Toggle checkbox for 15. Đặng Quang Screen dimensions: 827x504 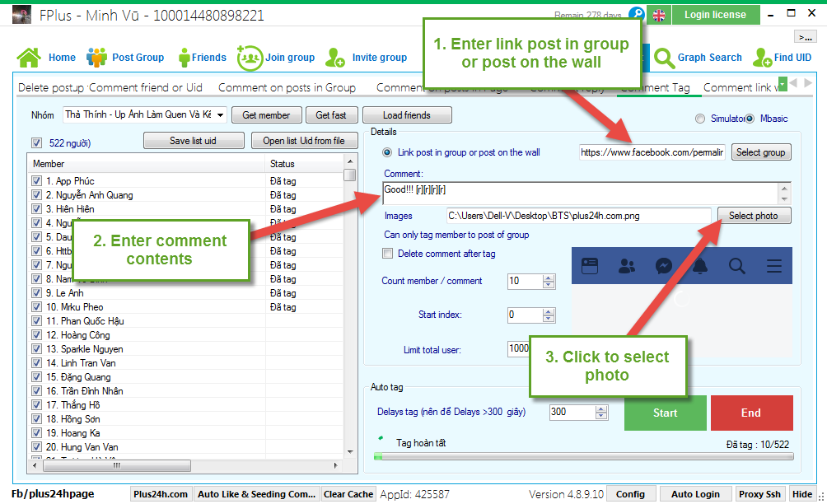coord(36,377)
